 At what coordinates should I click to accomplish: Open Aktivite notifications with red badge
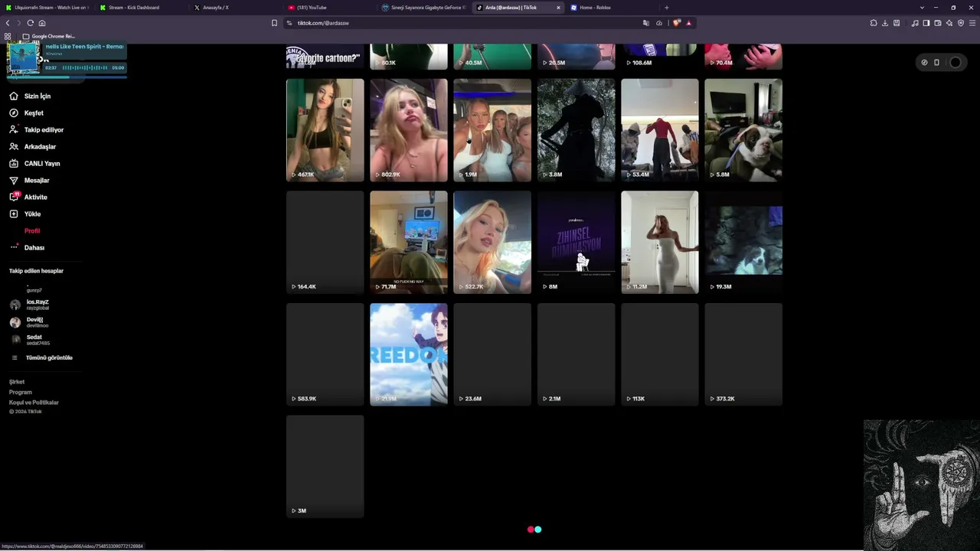coord(28,197)
